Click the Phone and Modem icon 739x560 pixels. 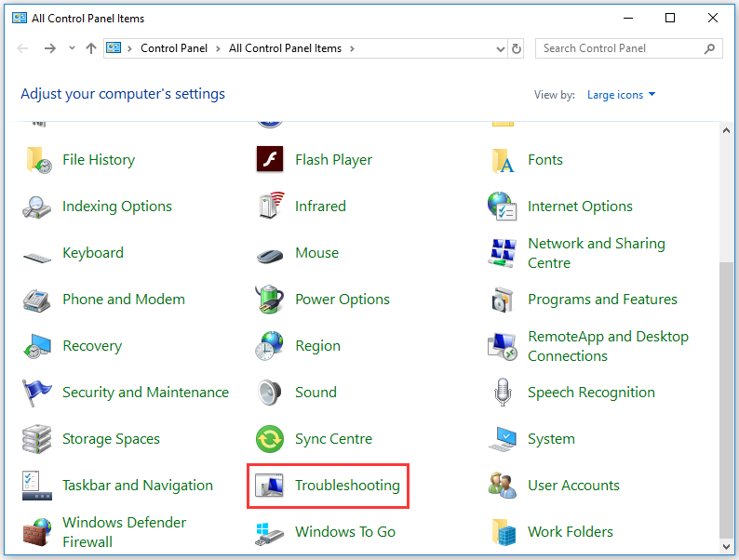tap(36, 300)
